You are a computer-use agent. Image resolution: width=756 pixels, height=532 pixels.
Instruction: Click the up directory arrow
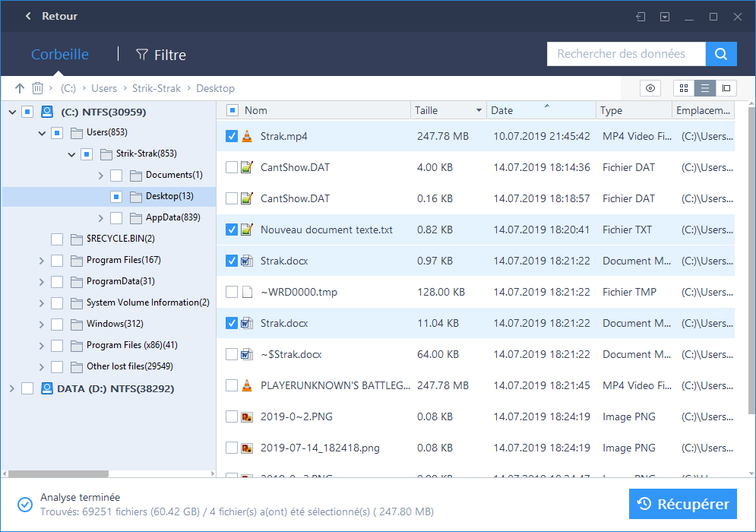point(20,88)
